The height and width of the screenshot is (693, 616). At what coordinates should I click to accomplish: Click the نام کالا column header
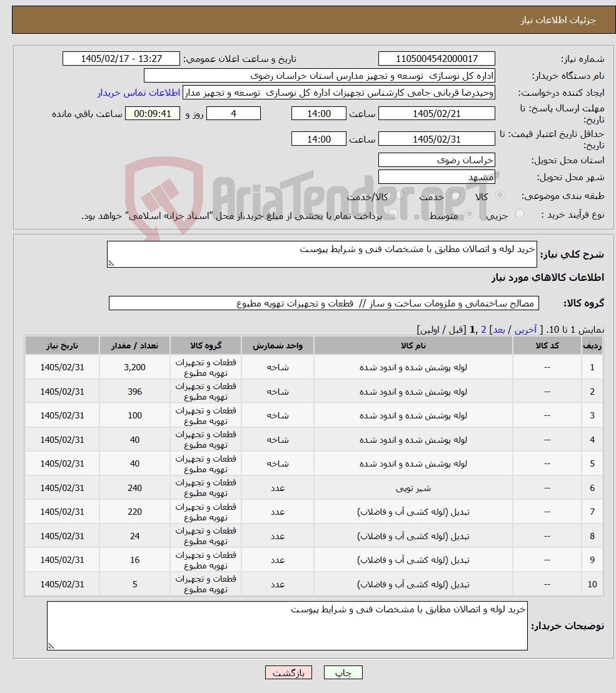click(413, 346)
